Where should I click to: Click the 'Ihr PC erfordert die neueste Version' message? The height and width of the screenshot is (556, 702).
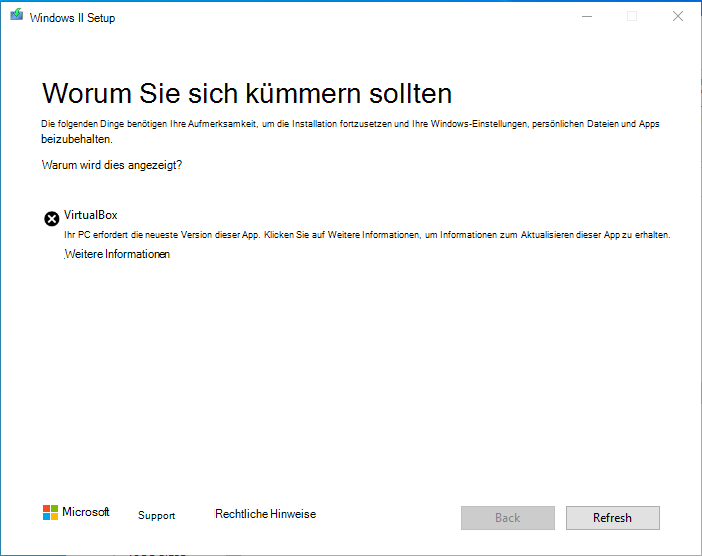(367, 235)
